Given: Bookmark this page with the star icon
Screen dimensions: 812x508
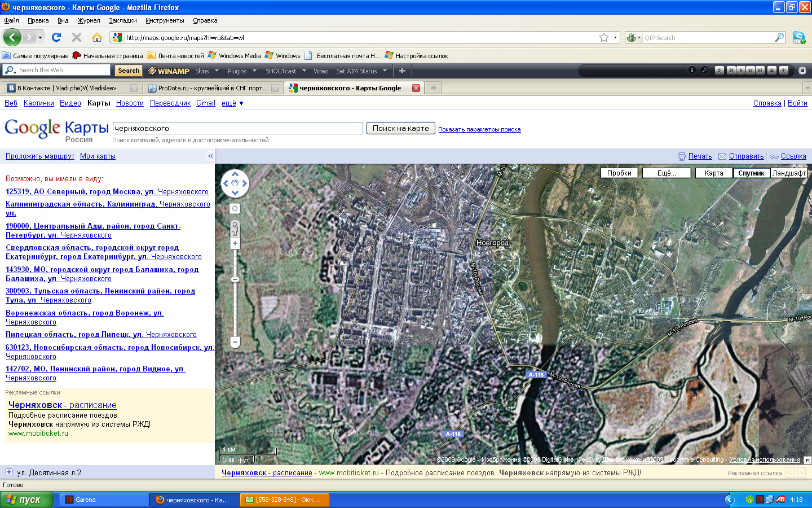Looking at the screenshot, I should point(604,37).
